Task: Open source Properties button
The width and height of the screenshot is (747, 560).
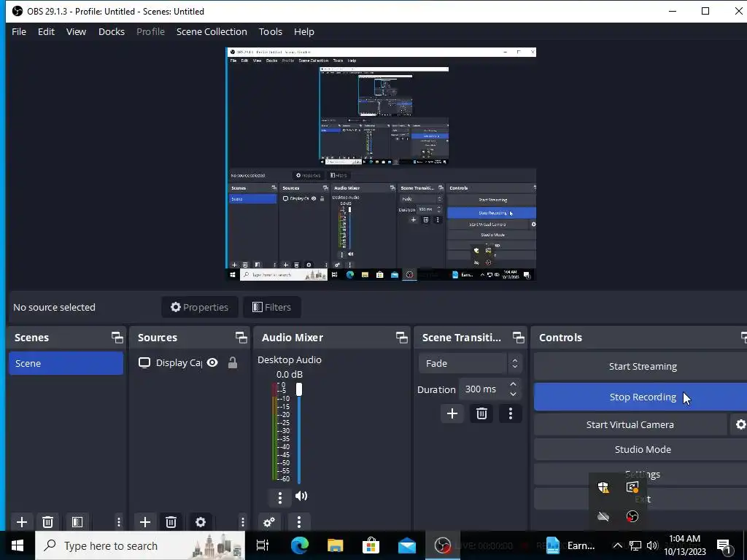Action: tap(199, 307)
